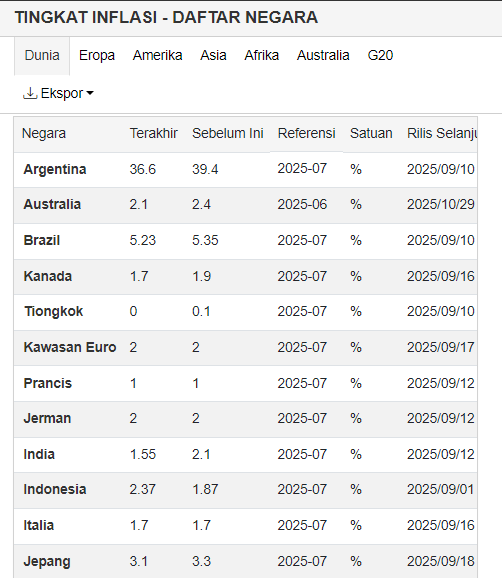Sort by the Referensi column header
This screenshot has width=502, height=578.
[306, 133]
